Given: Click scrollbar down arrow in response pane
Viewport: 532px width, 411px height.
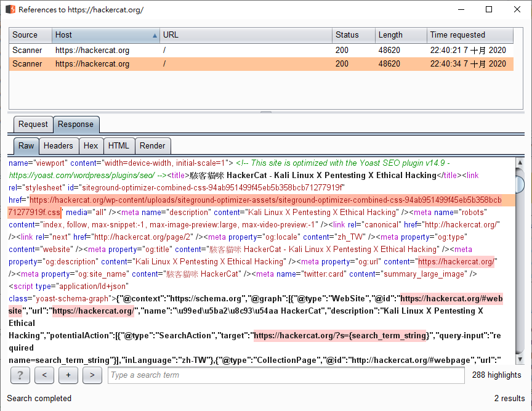Looking at the screenshot, I should coord(520,359).
